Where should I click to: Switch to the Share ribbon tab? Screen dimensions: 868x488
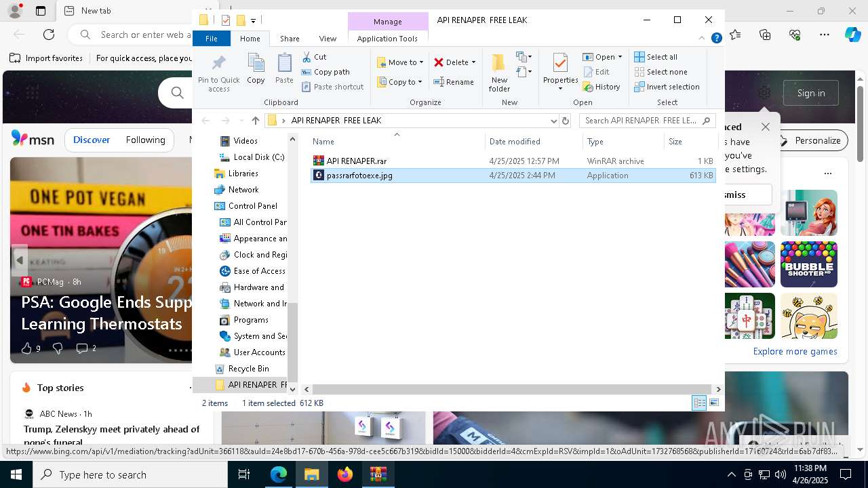(x=290, y=39)
